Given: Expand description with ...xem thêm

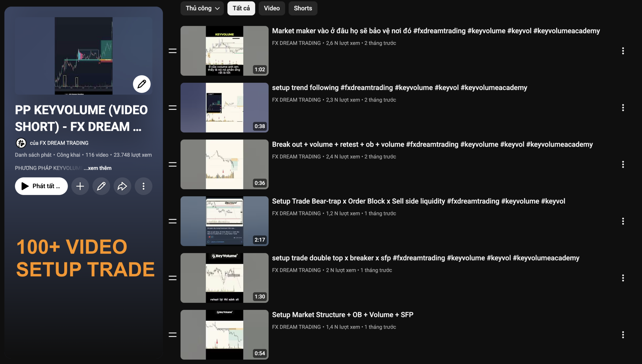Looking at the screenshot, I should 98,168.
